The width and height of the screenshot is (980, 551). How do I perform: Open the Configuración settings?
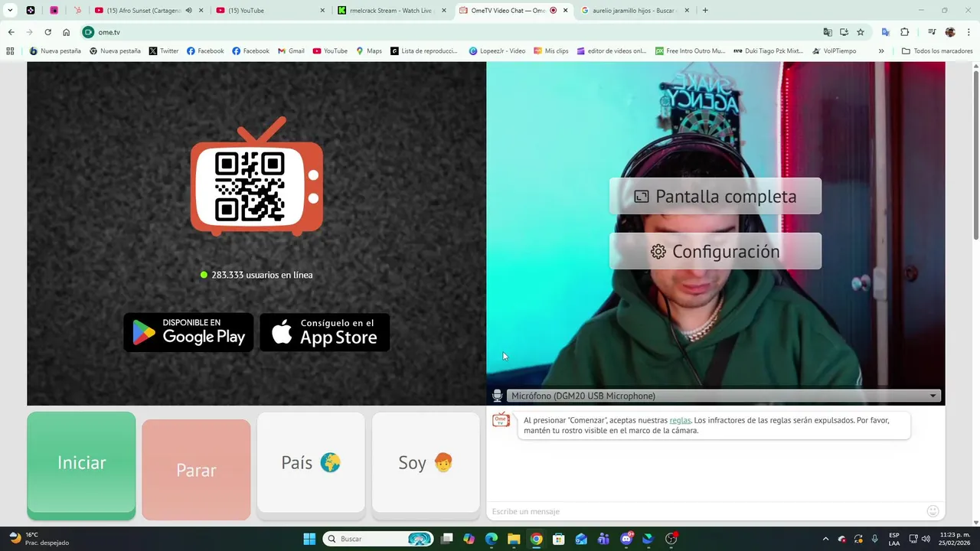[715, 251]
